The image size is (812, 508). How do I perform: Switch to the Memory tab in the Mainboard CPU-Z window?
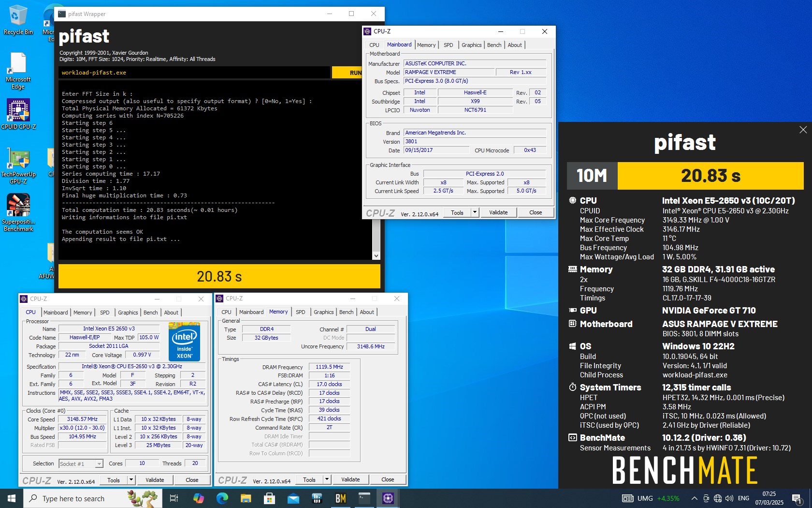click(x=426, y=45)
